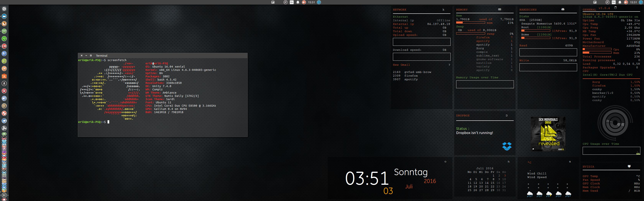The width and height of the screenshot is (644, 201).
Task: Open the Ubuntu dash from the launcher
Action: pyautogui.click(x=4, y=9)
